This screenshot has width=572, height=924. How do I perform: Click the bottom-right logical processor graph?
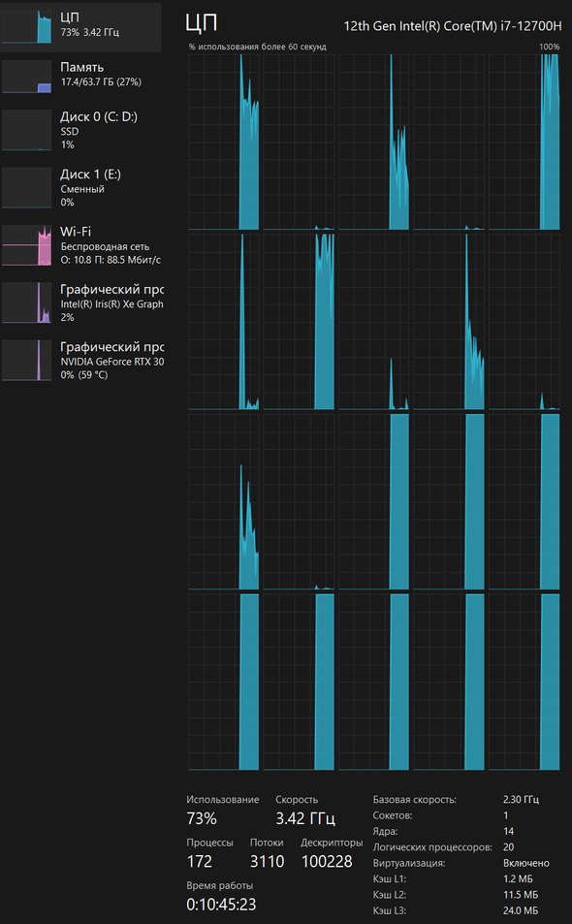[524, 682]
